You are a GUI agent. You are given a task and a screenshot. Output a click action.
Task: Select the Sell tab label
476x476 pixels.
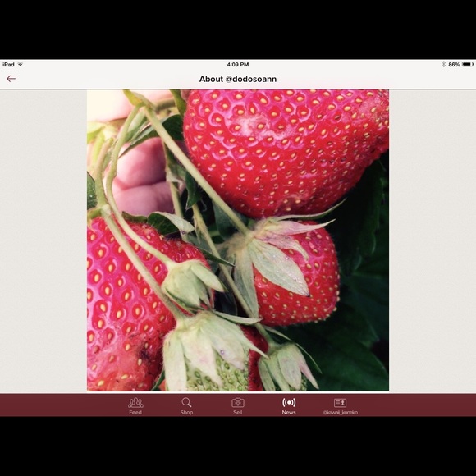(238, 412)
